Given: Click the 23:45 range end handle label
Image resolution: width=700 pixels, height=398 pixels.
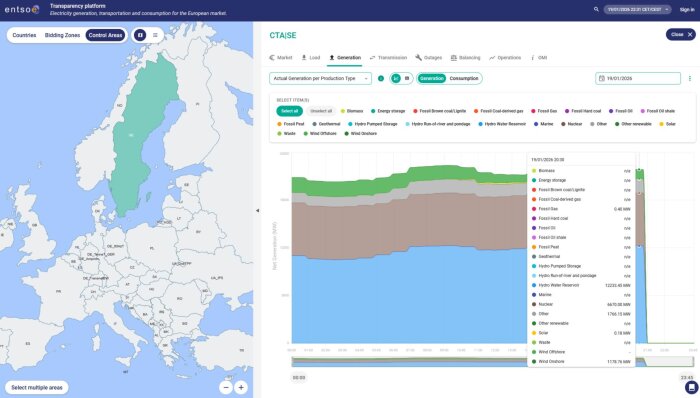Looking at the screenshot, I should pos(687,377).
